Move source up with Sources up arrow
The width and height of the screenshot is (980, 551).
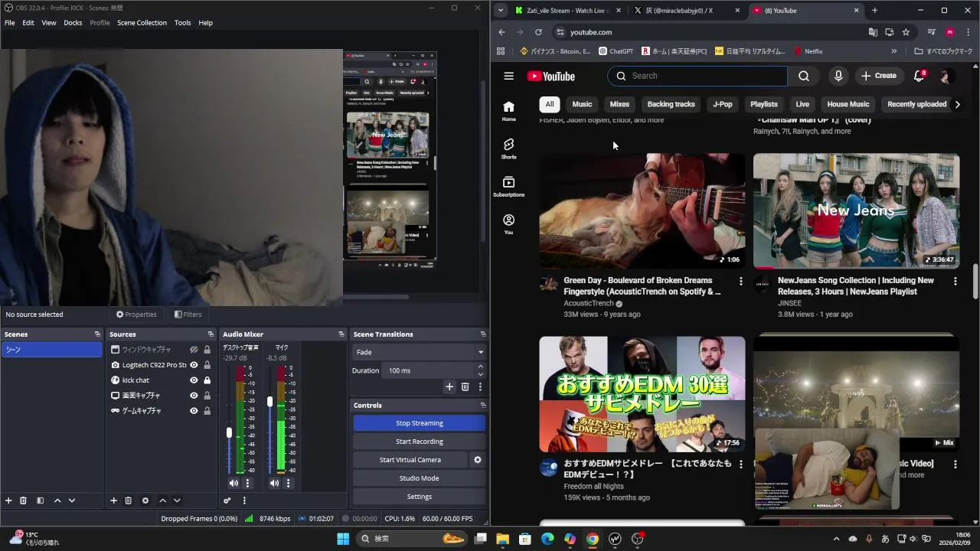click(x=162, y=500)
